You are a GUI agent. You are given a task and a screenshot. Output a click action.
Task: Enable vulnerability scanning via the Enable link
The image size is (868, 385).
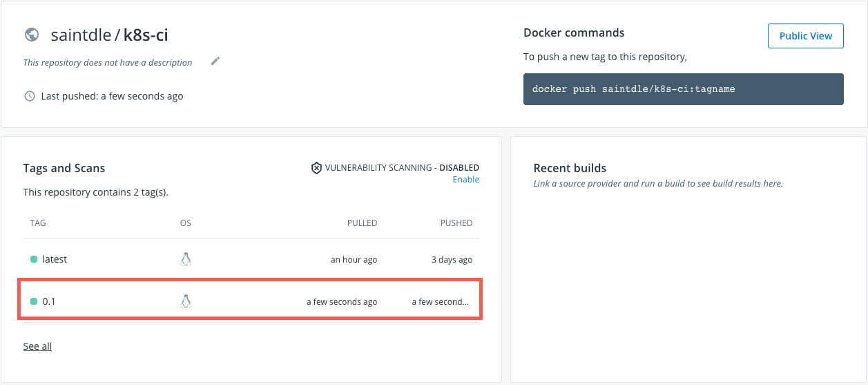point(465,180)
